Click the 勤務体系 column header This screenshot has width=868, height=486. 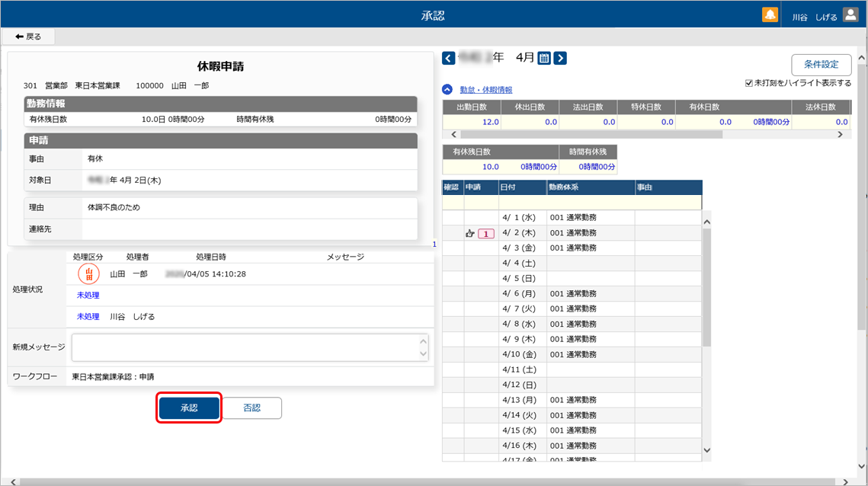click(x=591, y=187)
